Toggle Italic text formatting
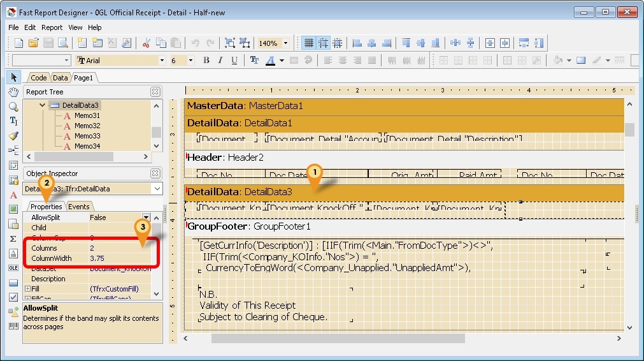This screenshot has width=644, height=361. 220,61
